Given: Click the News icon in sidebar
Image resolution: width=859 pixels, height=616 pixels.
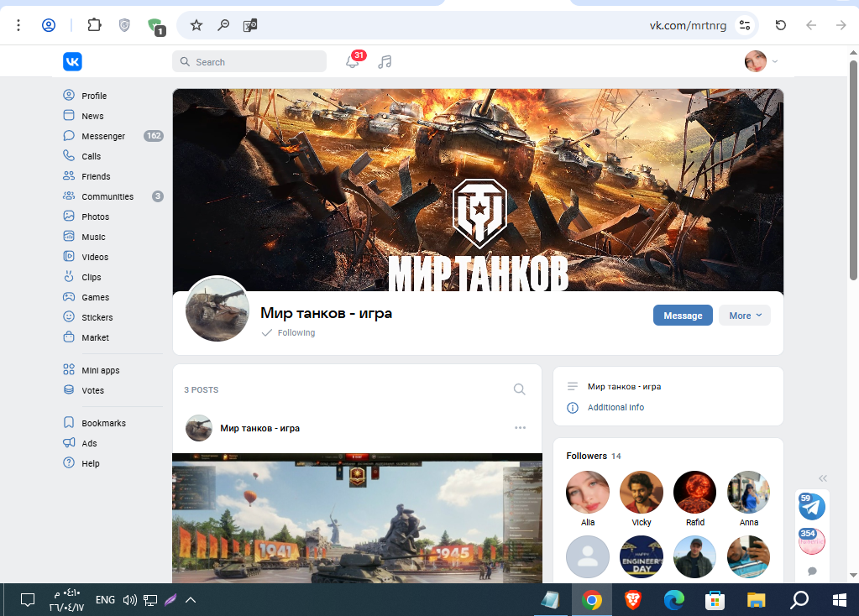Looking at the screenshot, I should click(x=69, y=116).
